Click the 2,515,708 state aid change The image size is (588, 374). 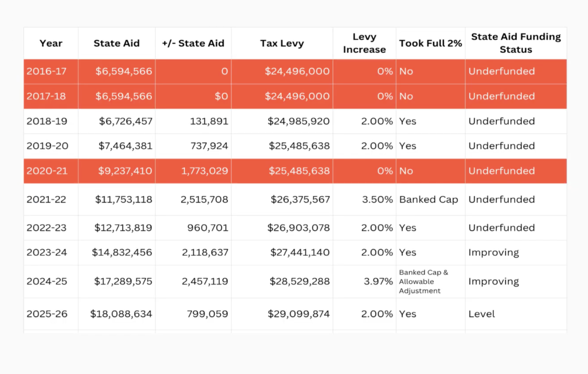coord(204,199)
